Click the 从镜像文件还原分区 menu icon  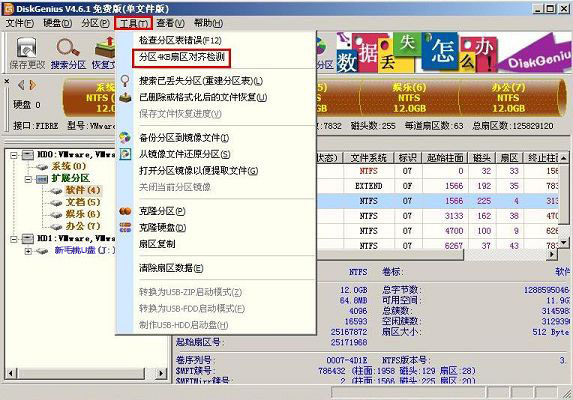click(125, 154)
